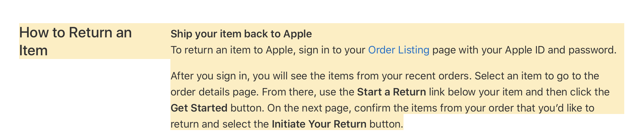The width and height of the screenshot is (644, 139).
Task: Click "Ship your item back to Apple" subheading
Action: (241, 34)
